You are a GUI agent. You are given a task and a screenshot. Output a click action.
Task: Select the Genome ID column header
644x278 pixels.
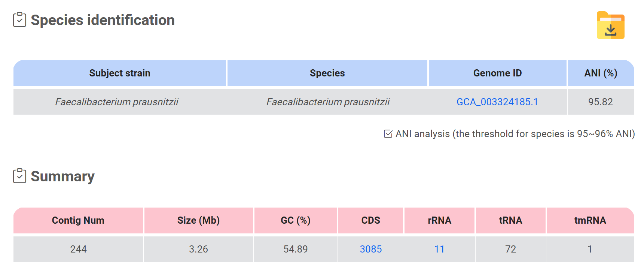497,73
